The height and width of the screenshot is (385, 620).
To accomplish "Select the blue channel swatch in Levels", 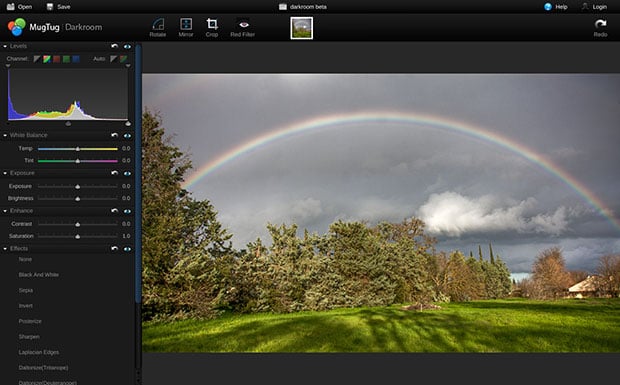I will pos(76,59).
